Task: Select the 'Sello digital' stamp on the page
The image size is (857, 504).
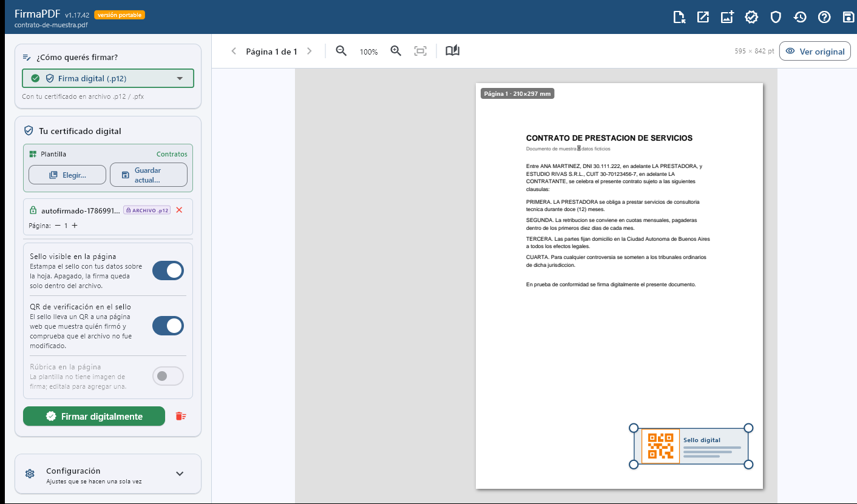Action: (x=691, y=446)
